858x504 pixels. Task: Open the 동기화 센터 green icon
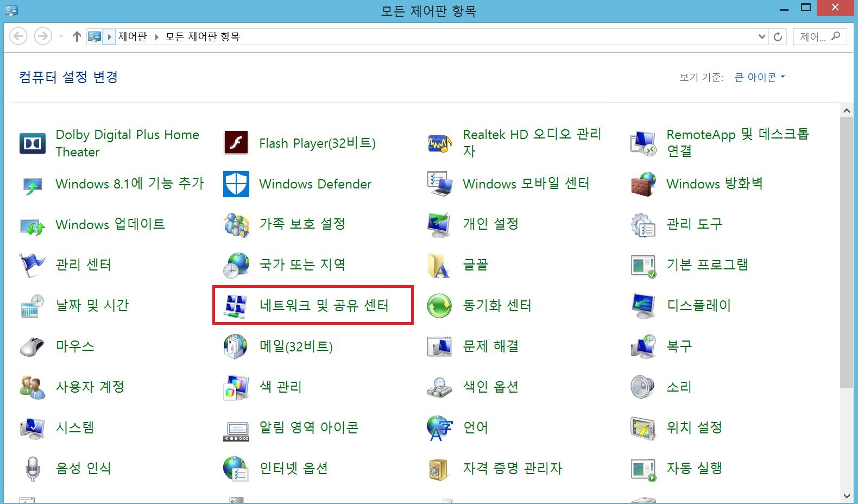[x=439, y=306]
